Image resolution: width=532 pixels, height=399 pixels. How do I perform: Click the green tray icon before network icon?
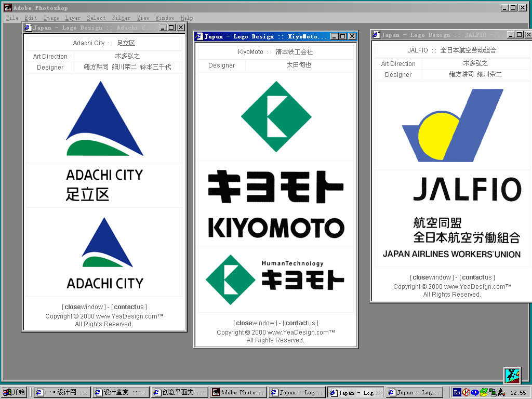(484, 392)
